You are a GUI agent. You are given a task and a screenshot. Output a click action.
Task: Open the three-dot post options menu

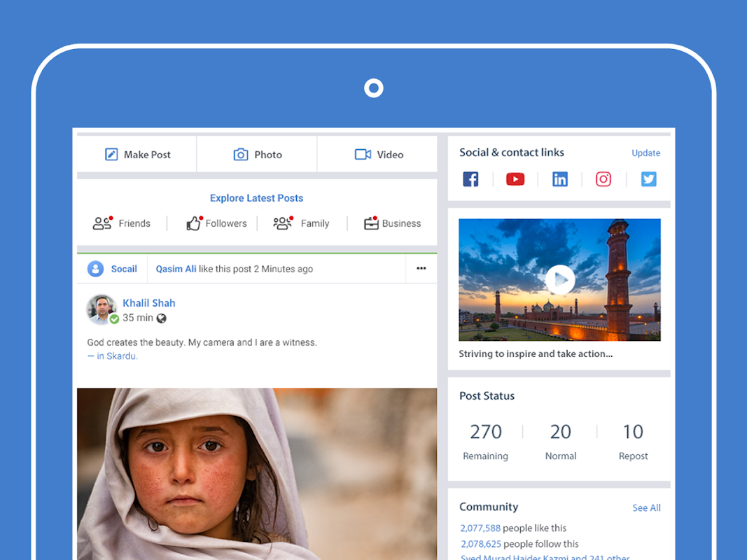pyautogui.click(x=421, y=268)
